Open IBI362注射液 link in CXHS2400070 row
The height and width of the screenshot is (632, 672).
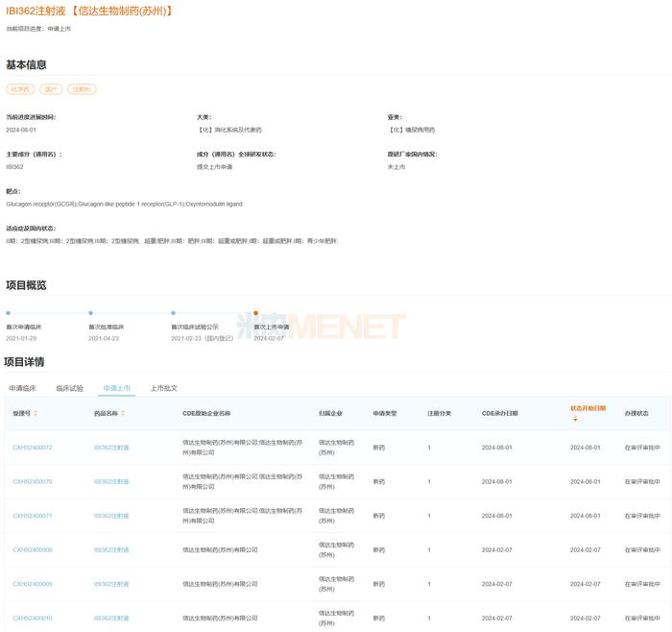coord(111,481)
